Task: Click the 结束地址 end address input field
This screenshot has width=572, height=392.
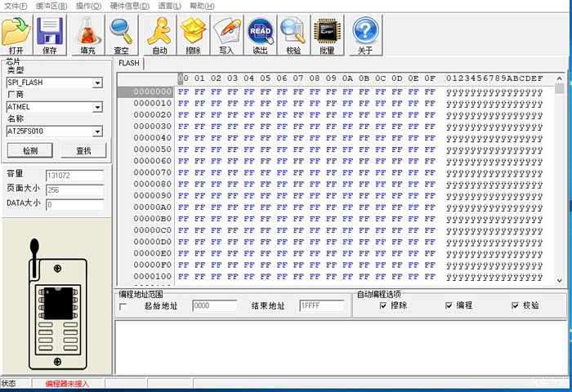Action: pos(321,305)
